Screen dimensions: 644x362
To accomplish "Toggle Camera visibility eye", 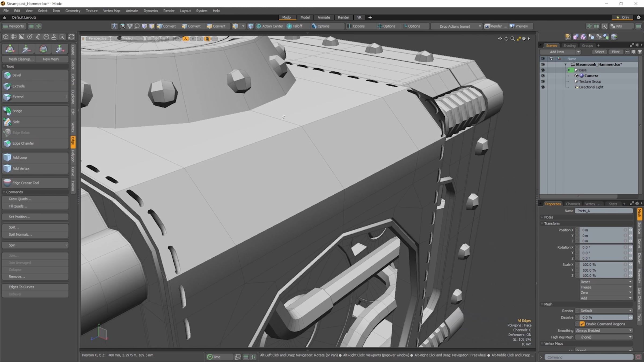I will click(x=543, y=76).
